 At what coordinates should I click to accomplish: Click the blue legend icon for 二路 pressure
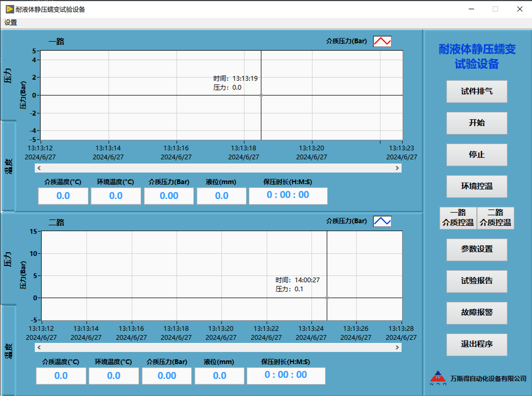[x=382, y=221]
